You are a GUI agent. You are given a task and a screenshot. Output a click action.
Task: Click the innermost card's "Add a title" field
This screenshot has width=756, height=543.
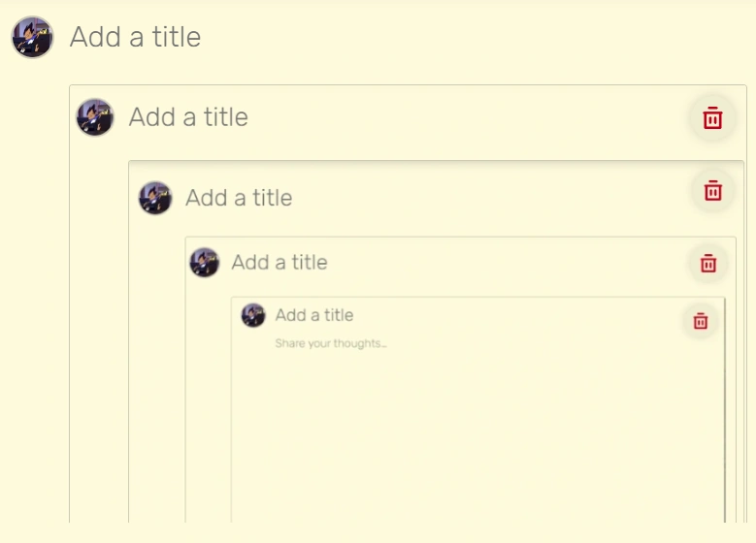click(x=314, y=315)
